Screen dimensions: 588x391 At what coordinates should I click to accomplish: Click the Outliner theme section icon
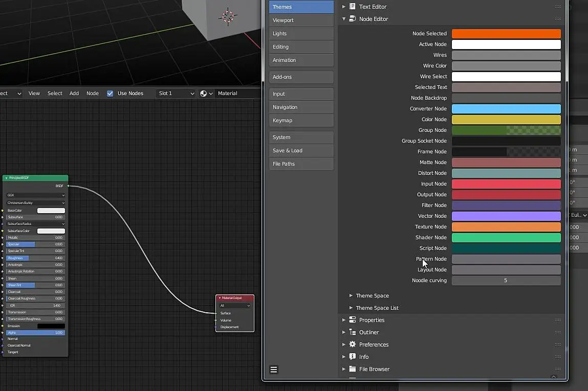pos(353,332)
